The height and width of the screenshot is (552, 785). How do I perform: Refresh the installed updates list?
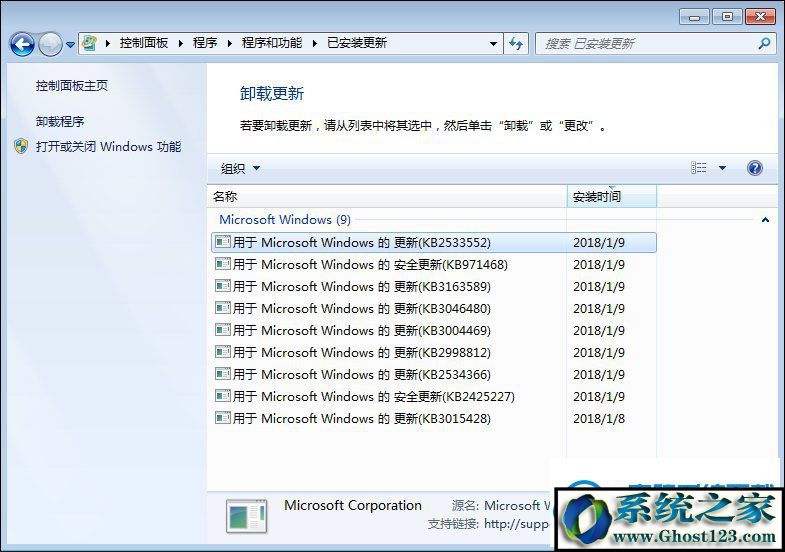point(516,44)
